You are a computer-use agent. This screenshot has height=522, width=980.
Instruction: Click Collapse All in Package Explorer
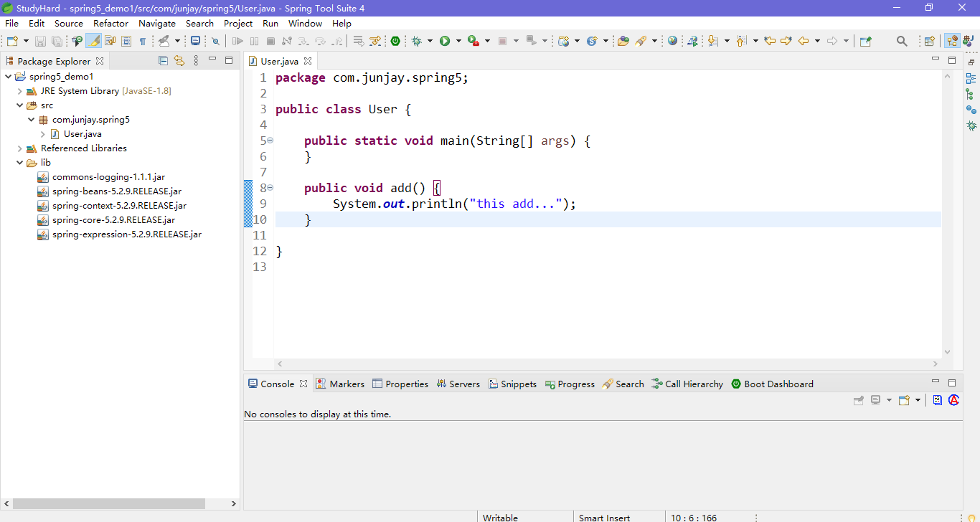click(163, 61)
